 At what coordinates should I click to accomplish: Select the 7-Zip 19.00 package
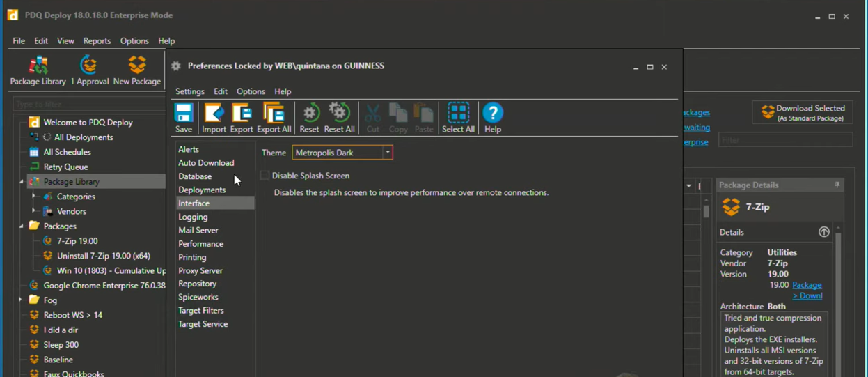(x=77, y=241)
